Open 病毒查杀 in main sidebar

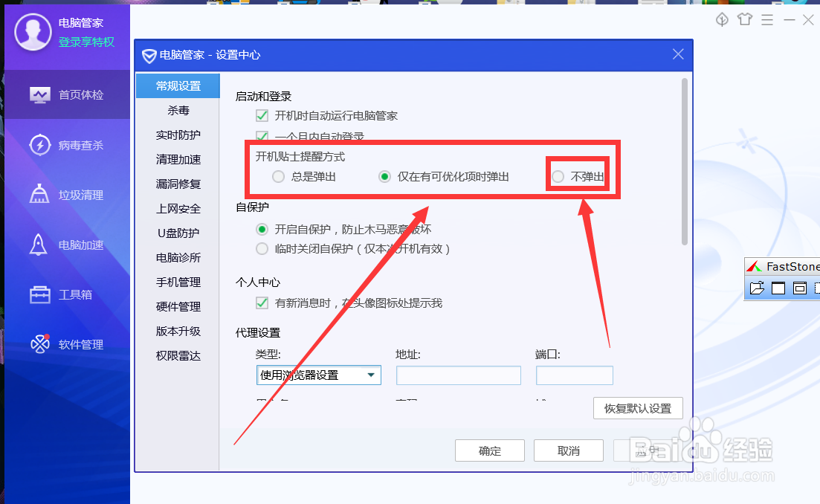tap(67, 145)
